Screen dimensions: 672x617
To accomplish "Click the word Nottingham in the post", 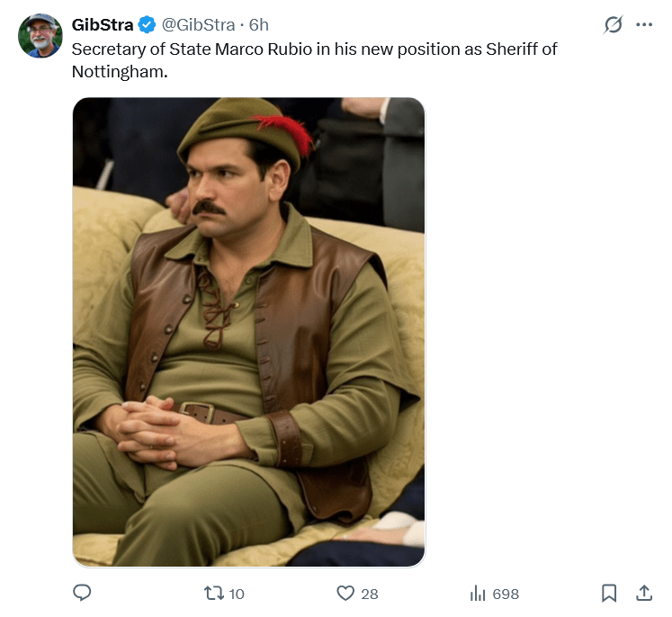I will click(118, 72).
